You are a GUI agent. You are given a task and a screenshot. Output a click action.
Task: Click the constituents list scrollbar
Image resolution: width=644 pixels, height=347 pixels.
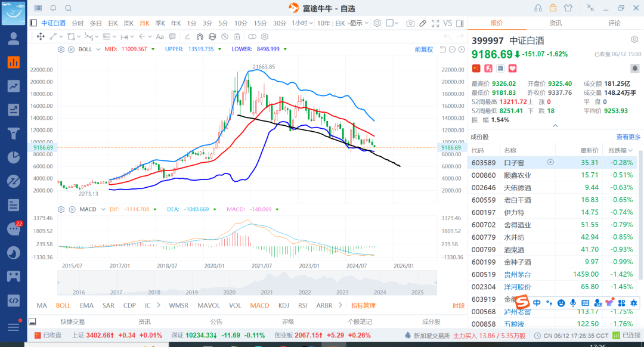639,216
